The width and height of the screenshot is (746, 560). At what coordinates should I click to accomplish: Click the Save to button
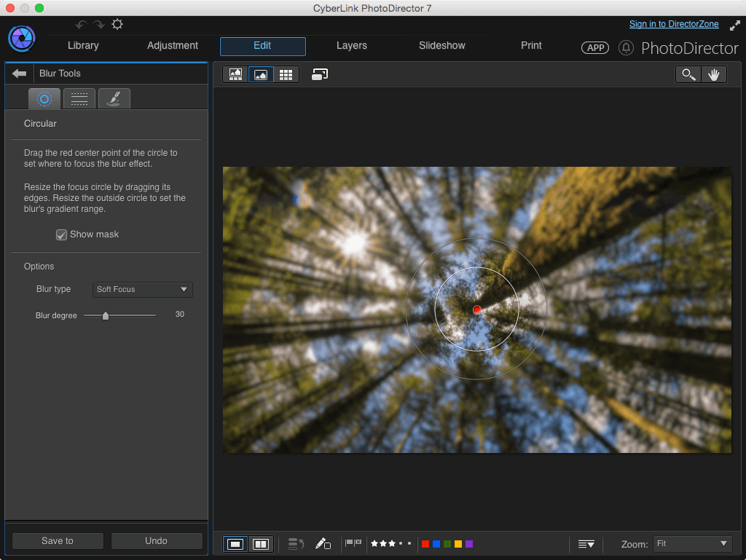[x=58, y=541]
